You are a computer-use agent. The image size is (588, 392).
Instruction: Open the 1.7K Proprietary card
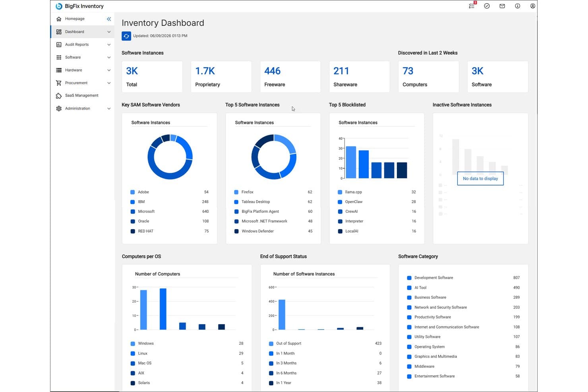(x=221, y=77)
